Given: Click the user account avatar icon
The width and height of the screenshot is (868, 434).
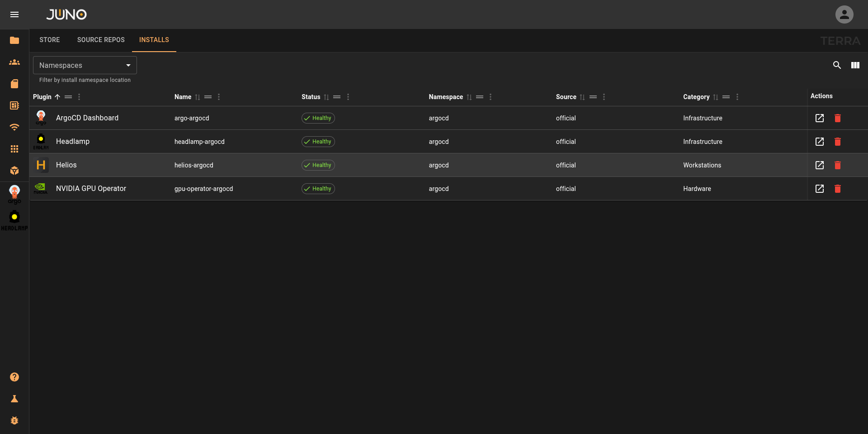Looking at the screenshot, I should [x=844, y=14].
